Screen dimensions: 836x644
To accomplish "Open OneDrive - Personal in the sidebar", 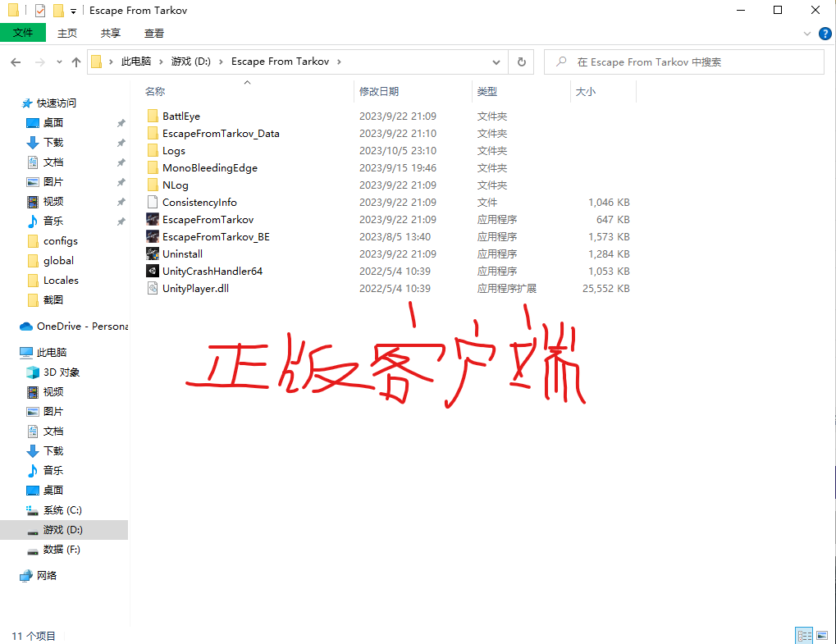I will pos(74,327).
